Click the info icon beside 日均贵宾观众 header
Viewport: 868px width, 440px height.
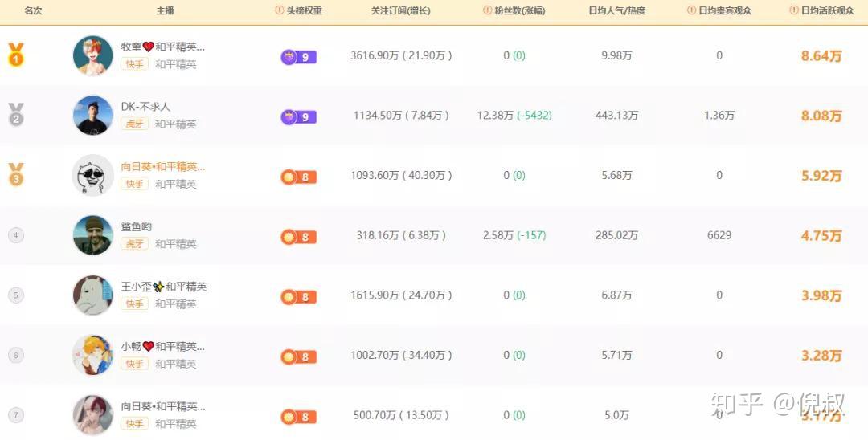[691, 11]
